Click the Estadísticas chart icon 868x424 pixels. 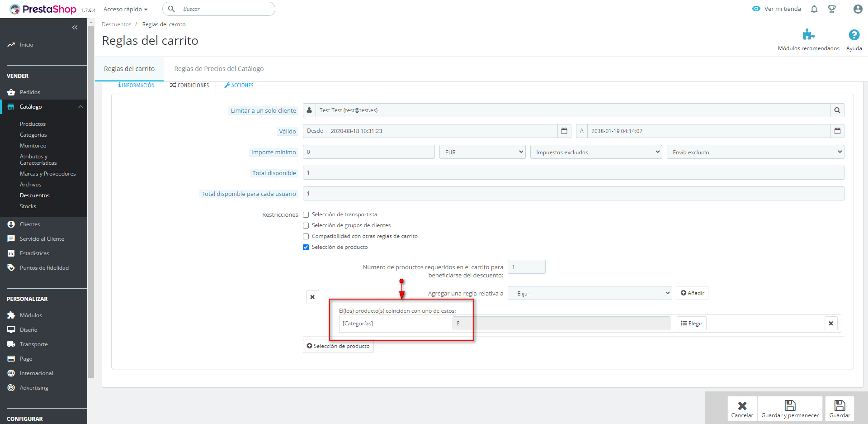[x=11, y=253]
